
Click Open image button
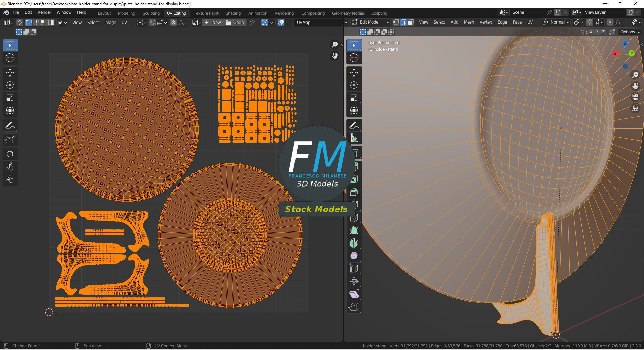[x=235, y=23]
